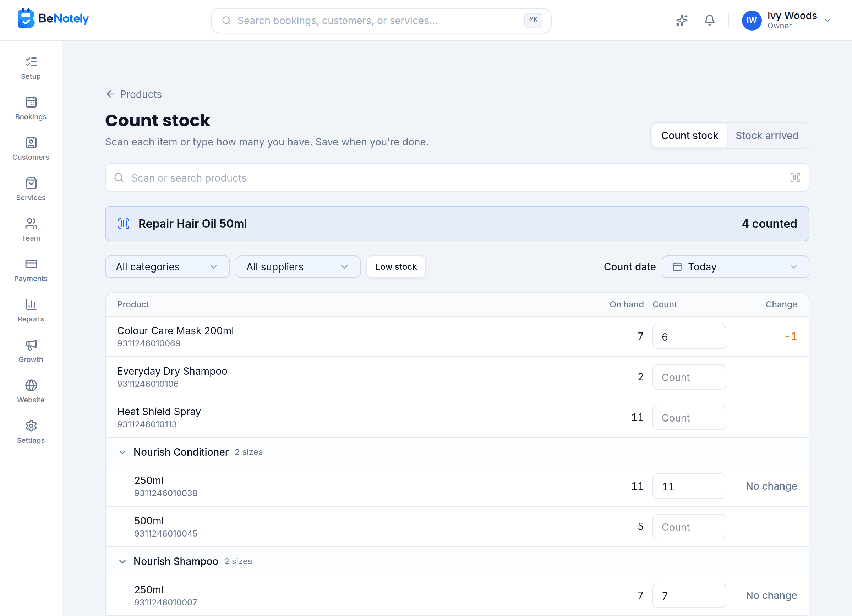Focus the global search bookings field

click(x=381, y=20)
